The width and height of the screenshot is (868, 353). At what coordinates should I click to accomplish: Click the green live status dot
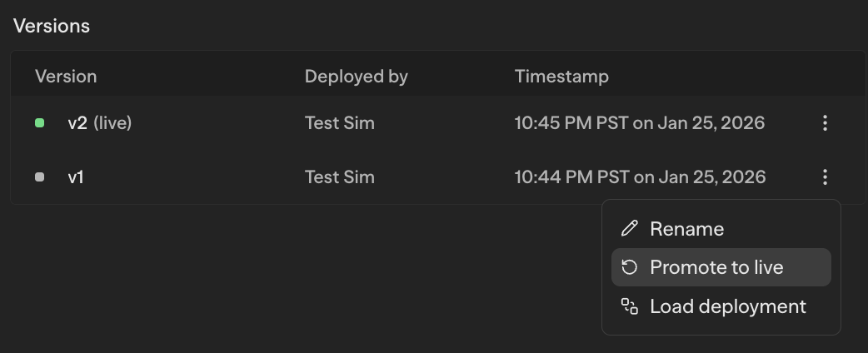point(39,123)
